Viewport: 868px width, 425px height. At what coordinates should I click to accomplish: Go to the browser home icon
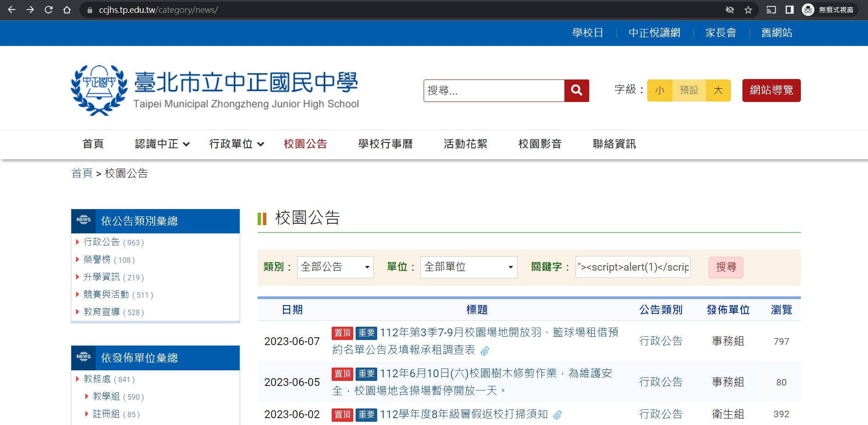(x=67, y=10)
